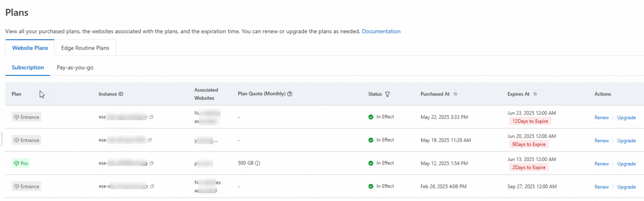Click the Plan column header

(16, 94)
